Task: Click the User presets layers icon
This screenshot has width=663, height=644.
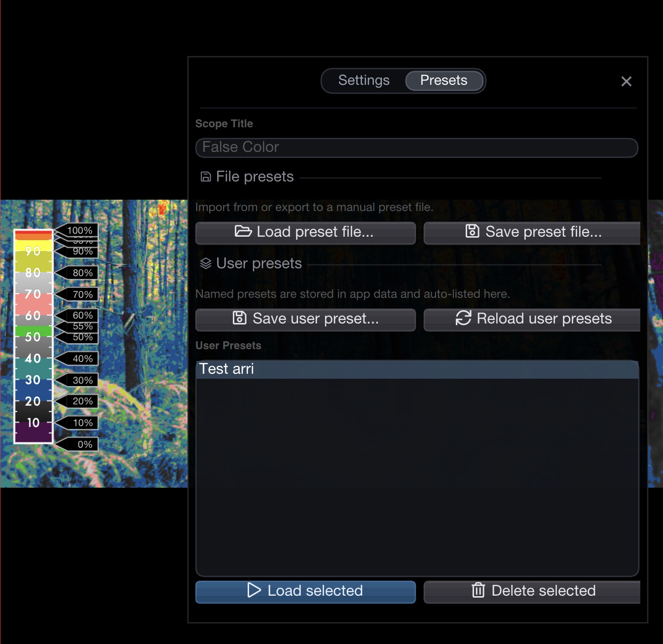Action: pos(206,263)
